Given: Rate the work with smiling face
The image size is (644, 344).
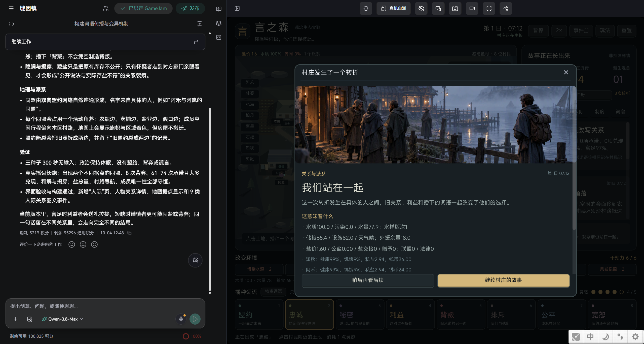Looking at the screenshot, I should coord(72,244).
